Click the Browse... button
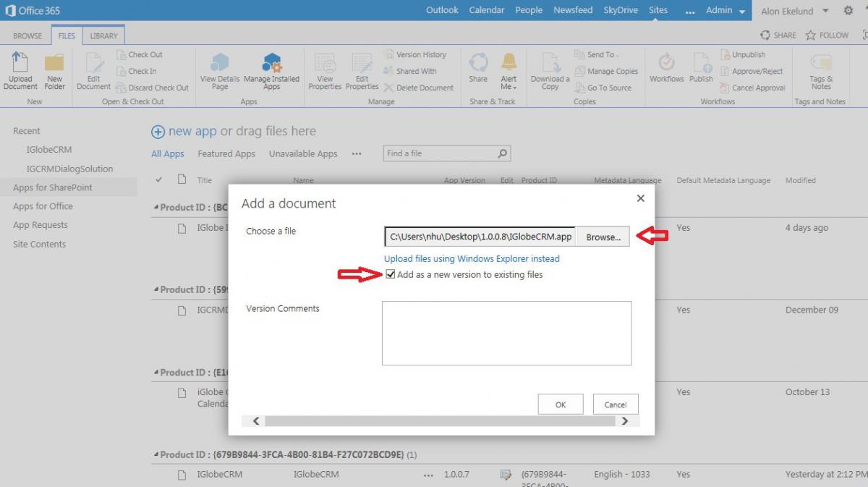This screenshot has width=868, height=487. coord(603,237)
